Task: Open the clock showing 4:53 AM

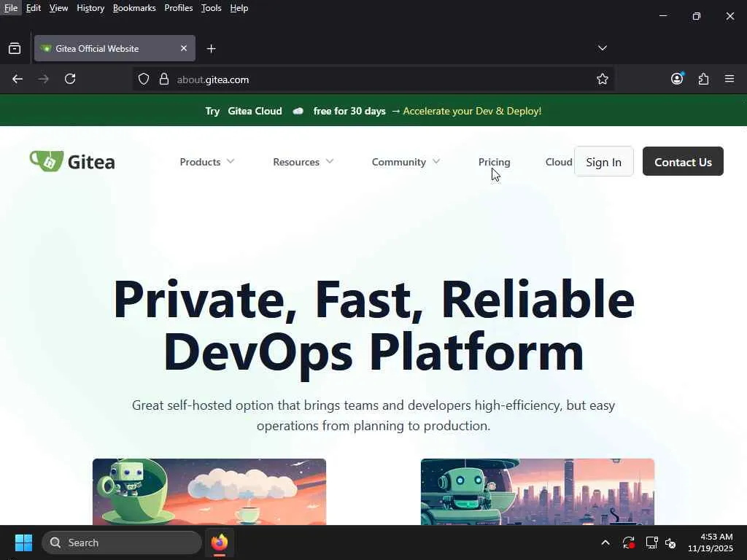Action: pyautogui.click(x=710, y=542)
